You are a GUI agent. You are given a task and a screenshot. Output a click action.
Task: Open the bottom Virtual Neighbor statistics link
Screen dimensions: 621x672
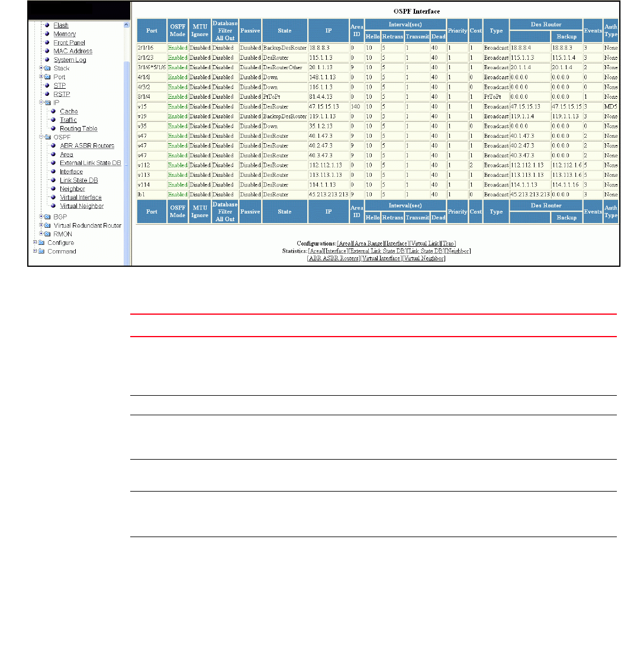[424, 259]
